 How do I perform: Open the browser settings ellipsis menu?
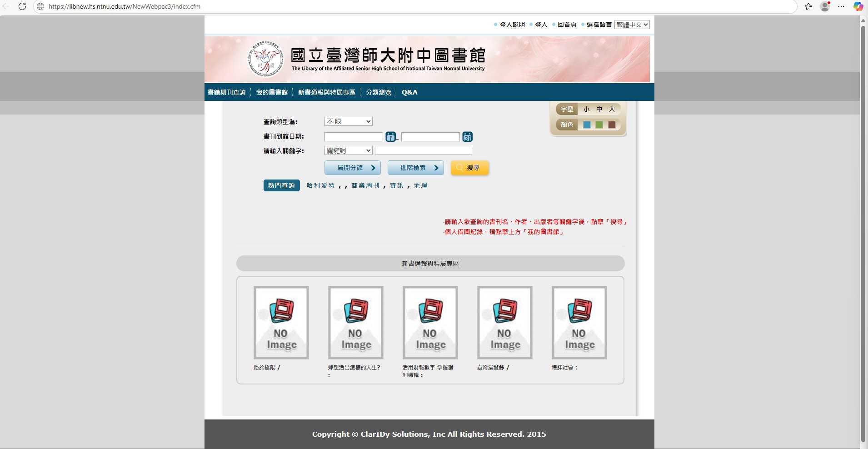point(841,6)
